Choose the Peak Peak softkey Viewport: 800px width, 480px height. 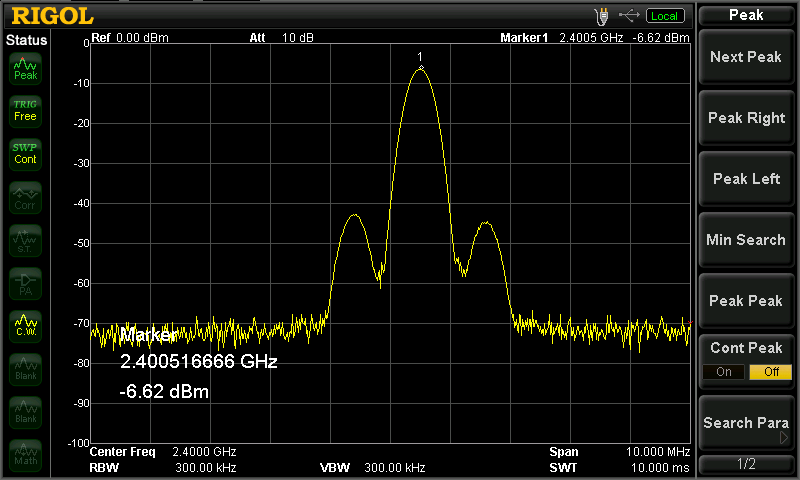pos(746,301)
